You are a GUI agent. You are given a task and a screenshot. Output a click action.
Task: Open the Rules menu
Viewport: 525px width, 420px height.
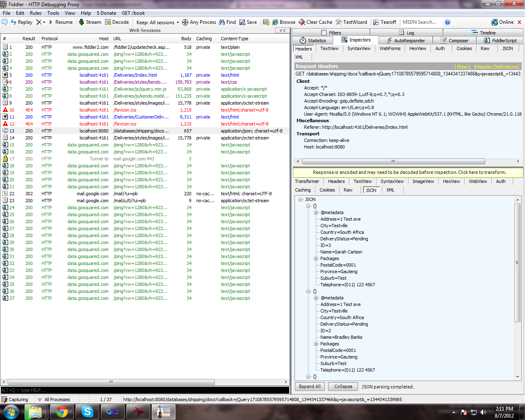36,13
